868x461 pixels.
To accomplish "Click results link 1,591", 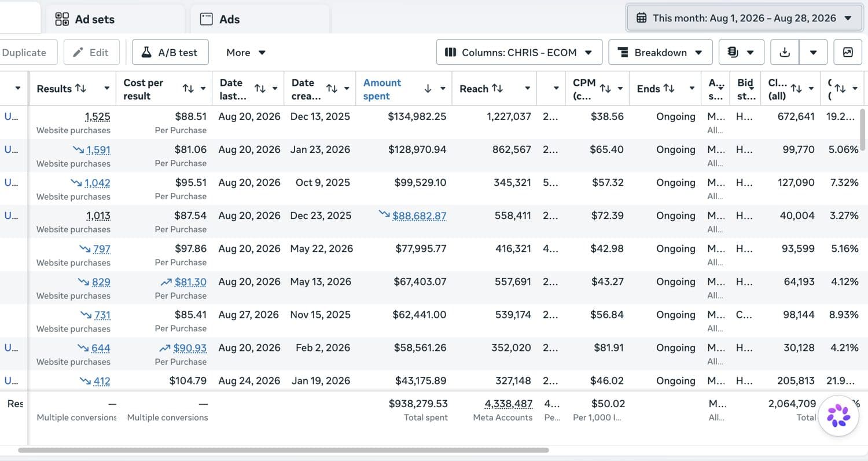I will point(98,150).
